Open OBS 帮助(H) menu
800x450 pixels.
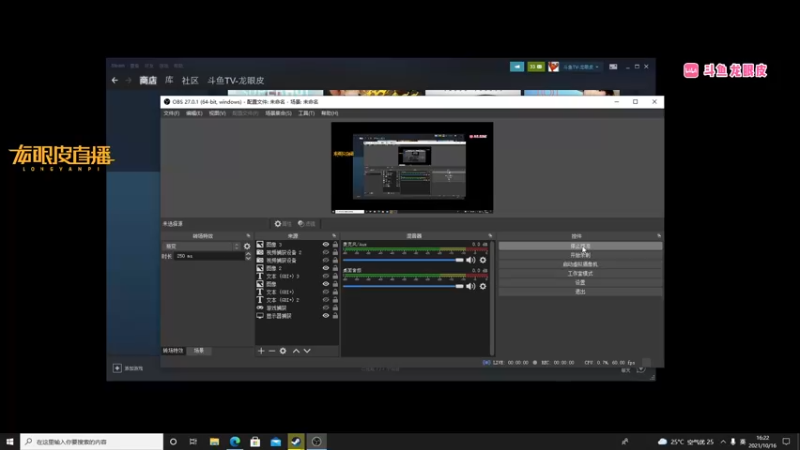330,113
